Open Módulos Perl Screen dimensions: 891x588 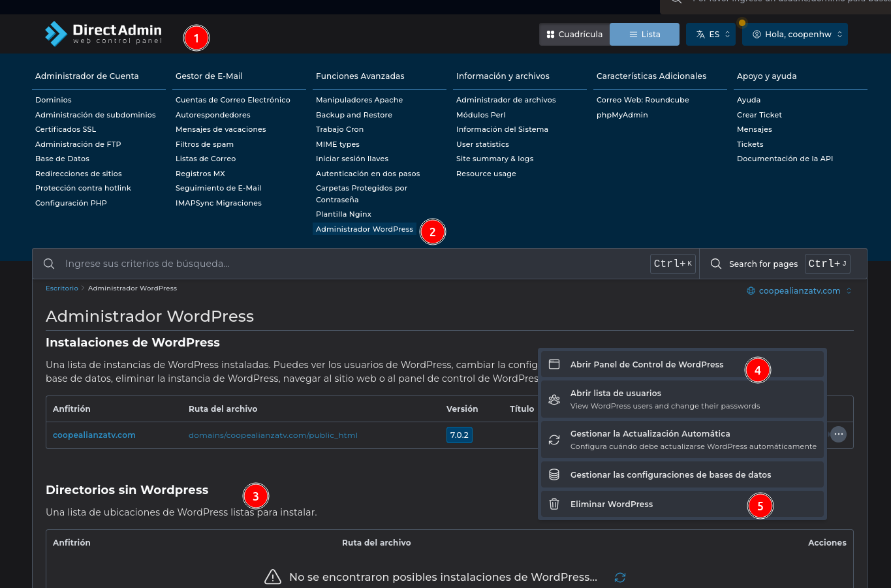(480, 115)
